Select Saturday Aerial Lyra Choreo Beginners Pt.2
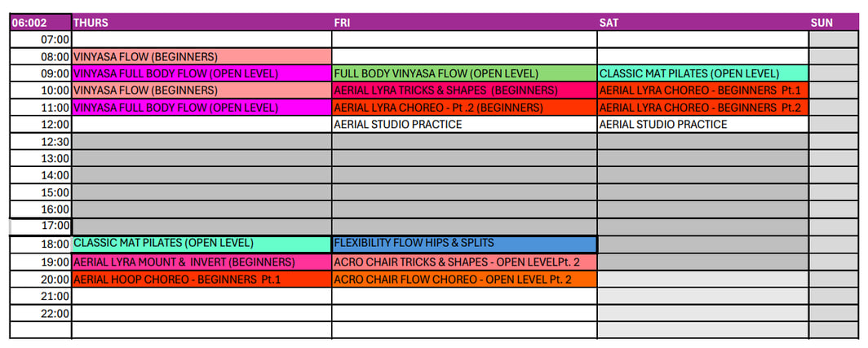 [703, 108]
